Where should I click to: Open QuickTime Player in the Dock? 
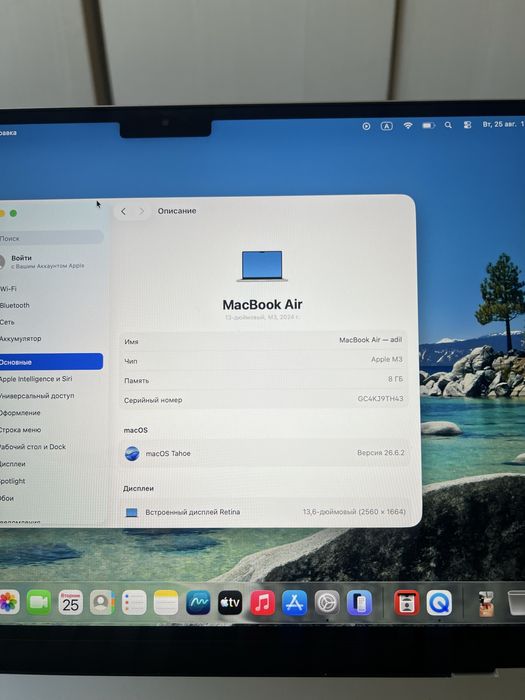[x=439, y=603]
